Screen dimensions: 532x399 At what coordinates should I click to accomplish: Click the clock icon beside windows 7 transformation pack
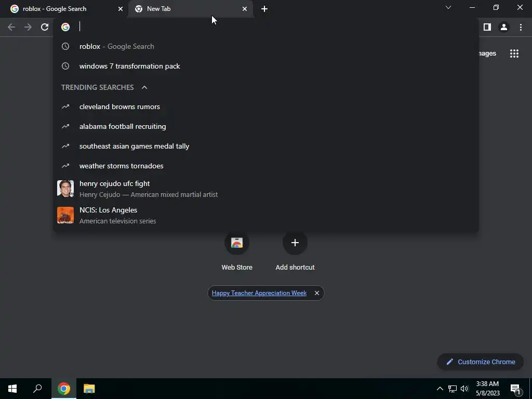(x=65, y=66)
